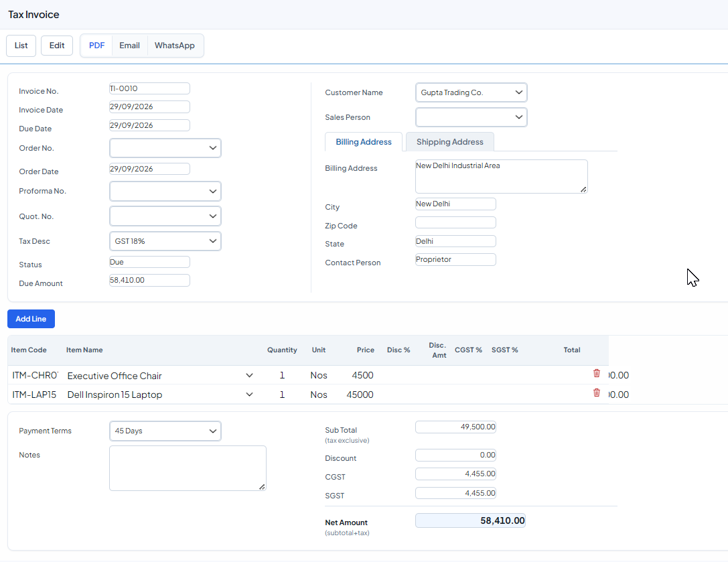Click the Status field showing Due
728x562 pixels.
[149, 262]
